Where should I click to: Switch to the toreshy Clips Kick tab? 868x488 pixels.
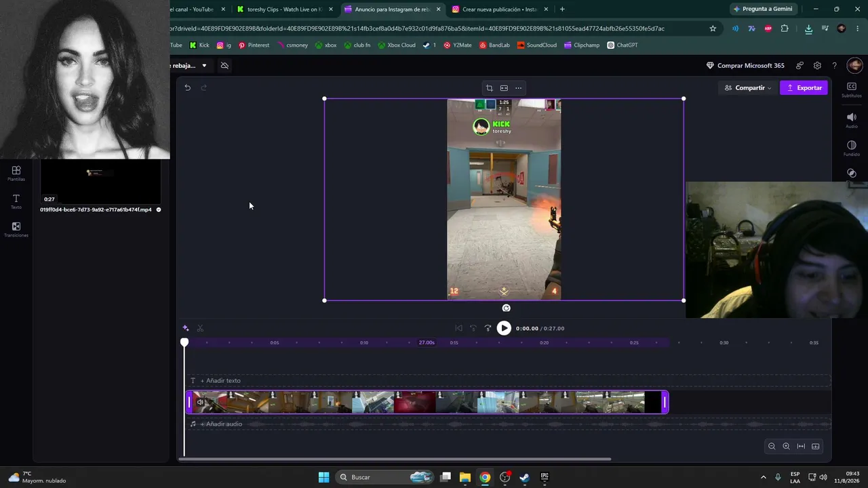click(x=285, y=9)
